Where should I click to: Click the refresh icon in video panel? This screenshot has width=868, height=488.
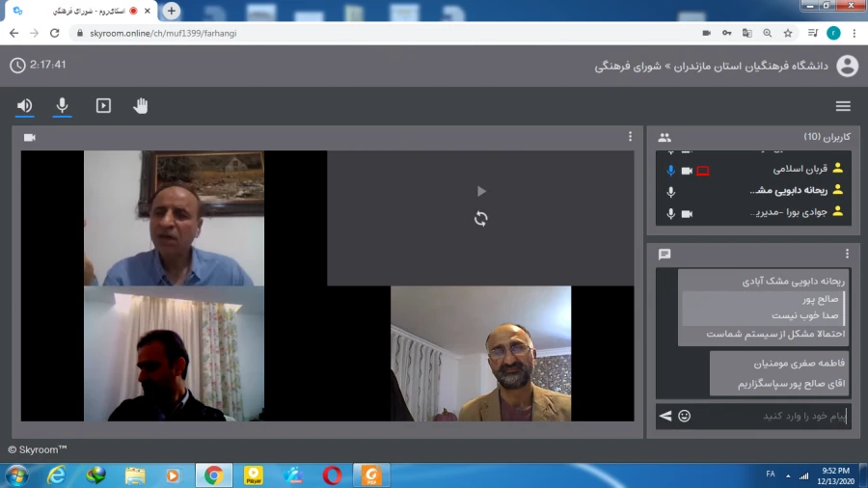pyautogui.click(x=481, y=219)
